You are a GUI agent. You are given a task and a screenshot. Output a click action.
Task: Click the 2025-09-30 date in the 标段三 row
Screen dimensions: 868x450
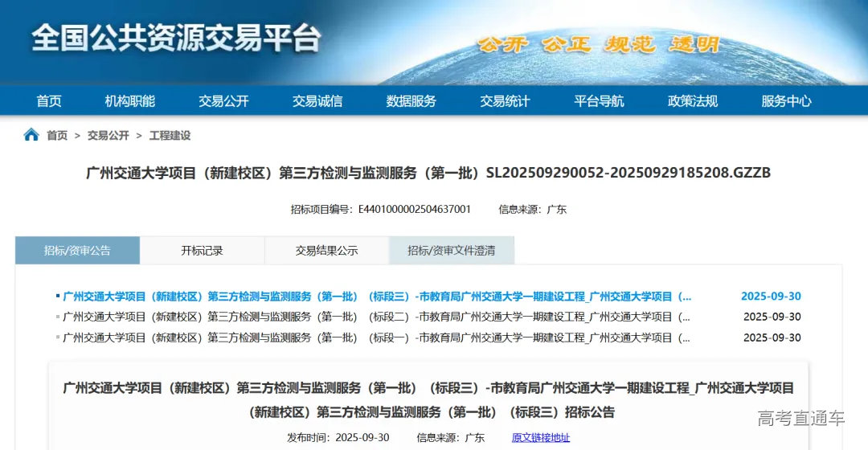(771, 297)
